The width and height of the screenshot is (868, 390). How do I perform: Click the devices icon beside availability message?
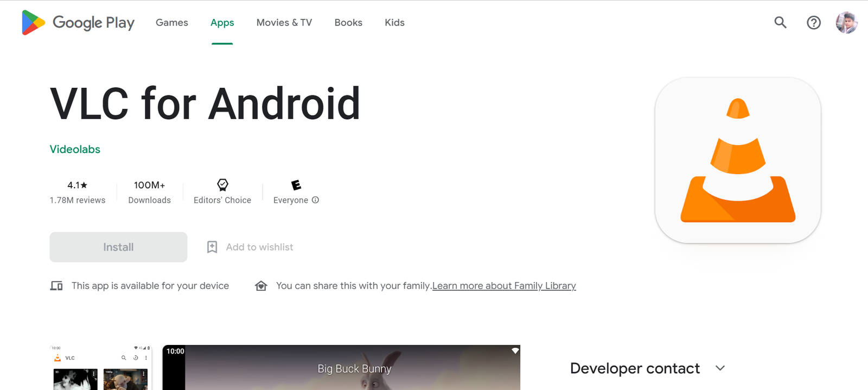56,286
